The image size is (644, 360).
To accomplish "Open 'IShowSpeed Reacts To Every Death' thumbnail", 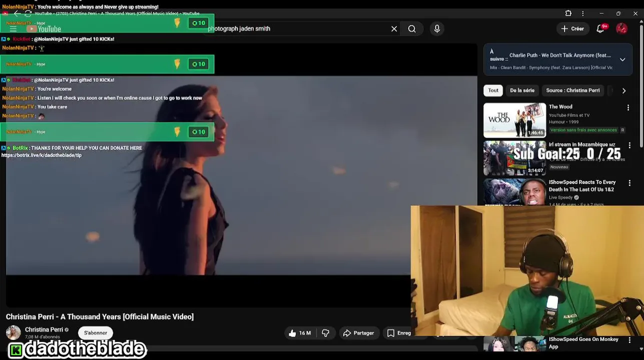I will click(x=514, y=192).
